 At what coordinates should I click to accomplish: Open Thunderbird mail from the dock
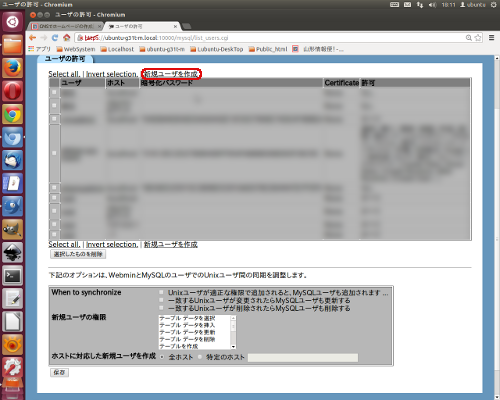(x=12, y=160)
